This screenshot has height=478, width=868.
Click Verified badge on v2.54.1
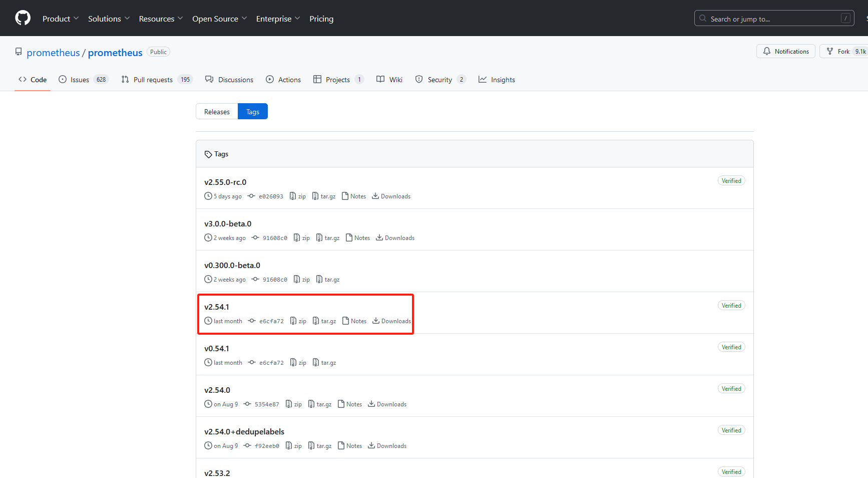click(x=731, y=306)
